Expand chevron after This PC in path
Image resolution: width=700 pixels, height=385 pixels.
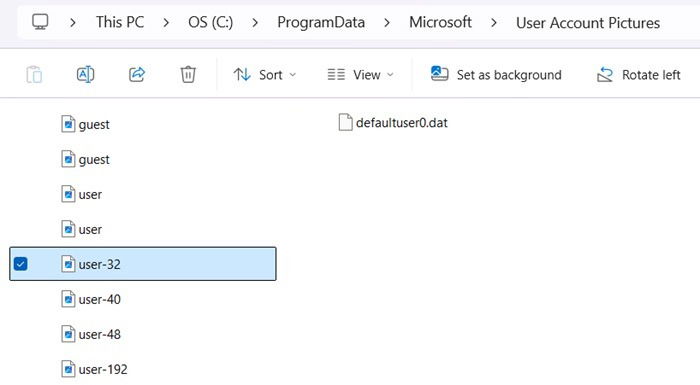click(x=166, y=22)
